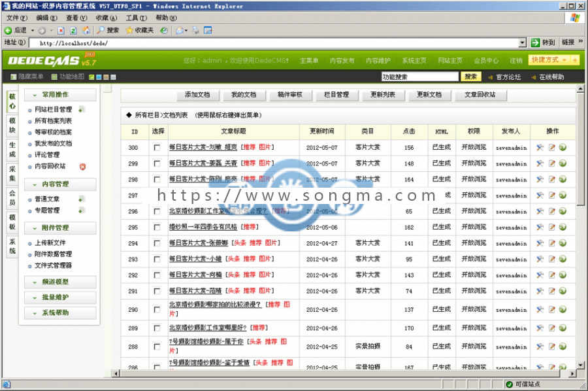Click the 功能搜索 search input field
Viewport: 588px width, 391px height.
tap(420, 76)
